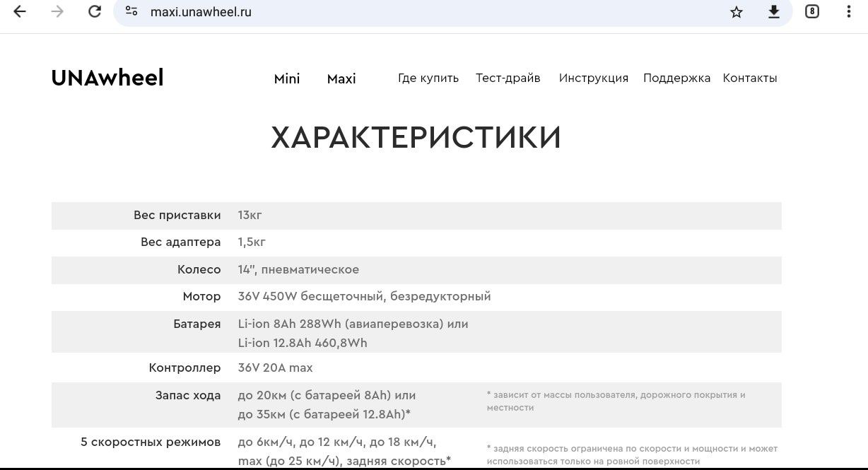This screenshot has height=470, width=868.
Task: Click the ХАРАКТЕРИСТИКИ heading
Action: coord(416,137)
